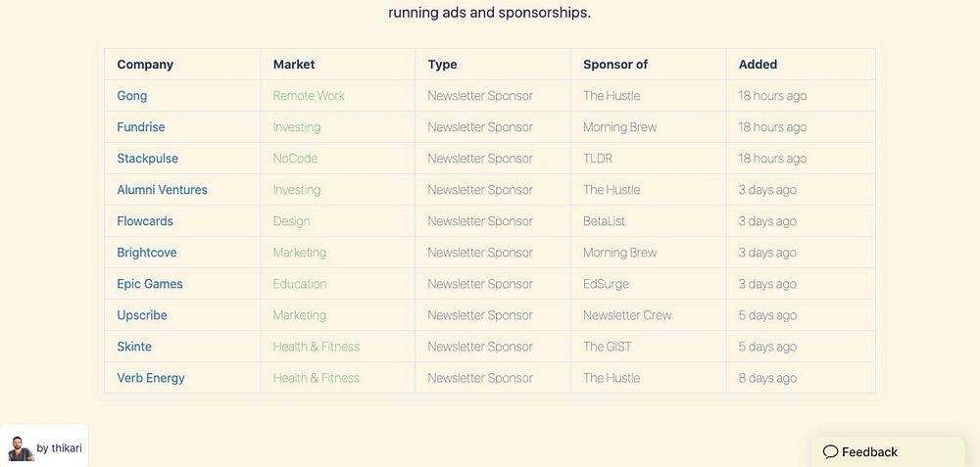
Task: Click the Epic Games link
Action: click(150, 284)
